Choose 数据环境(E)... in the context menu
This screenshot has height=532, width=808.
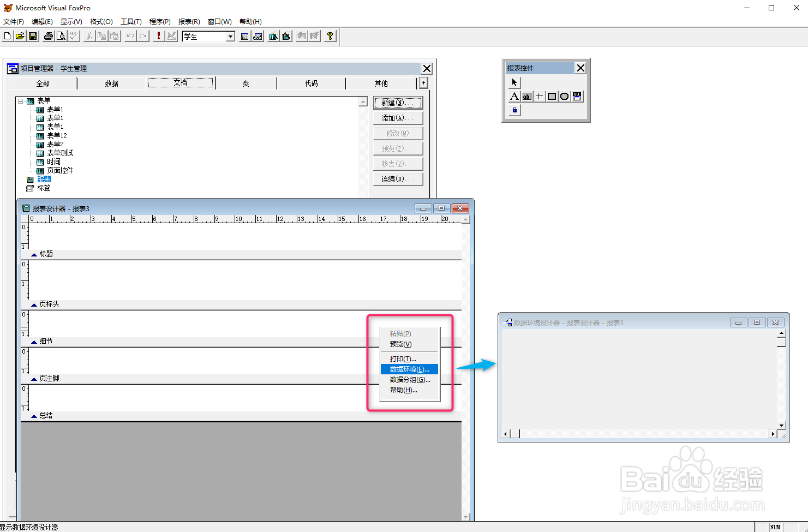pyautogui.click(x=409, y=369)
